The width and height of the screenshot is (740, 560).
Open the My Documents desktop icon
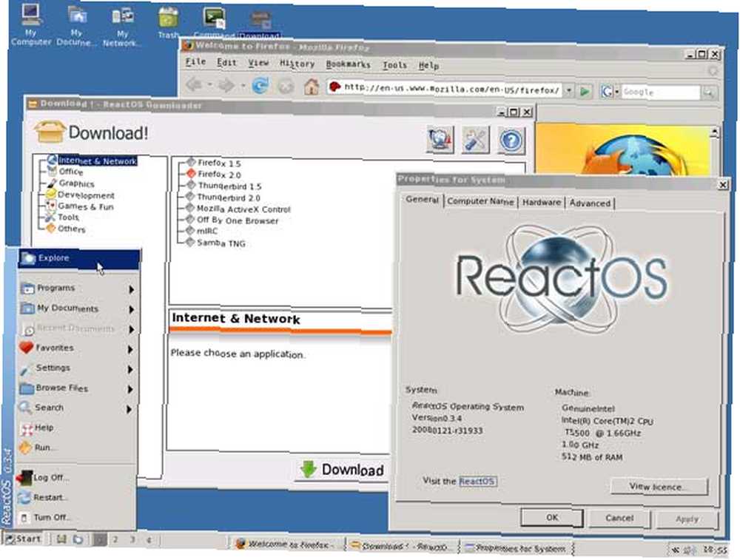76,25
